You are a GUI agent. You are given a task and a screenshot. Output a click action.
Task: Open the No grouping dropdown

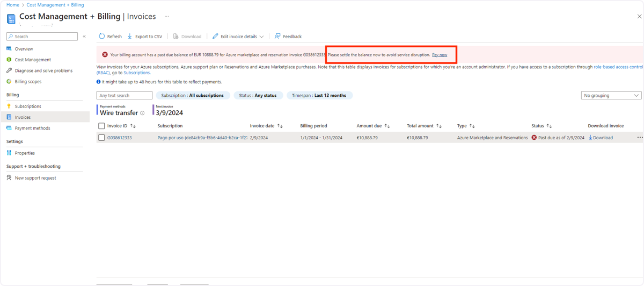tap(611, 96)
